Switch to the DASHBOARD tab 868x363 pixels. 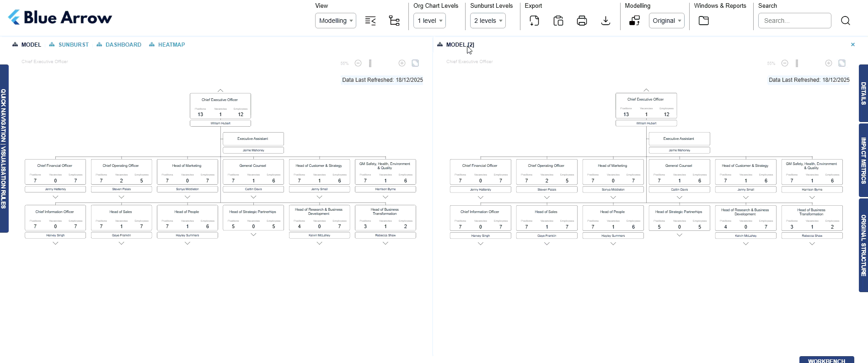[119, 44]
